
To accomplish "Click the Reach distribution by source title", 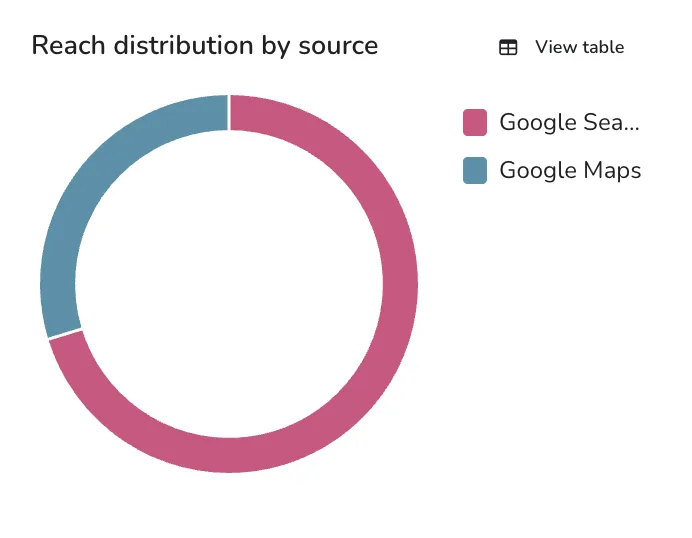I will click(x=205, y=45).
